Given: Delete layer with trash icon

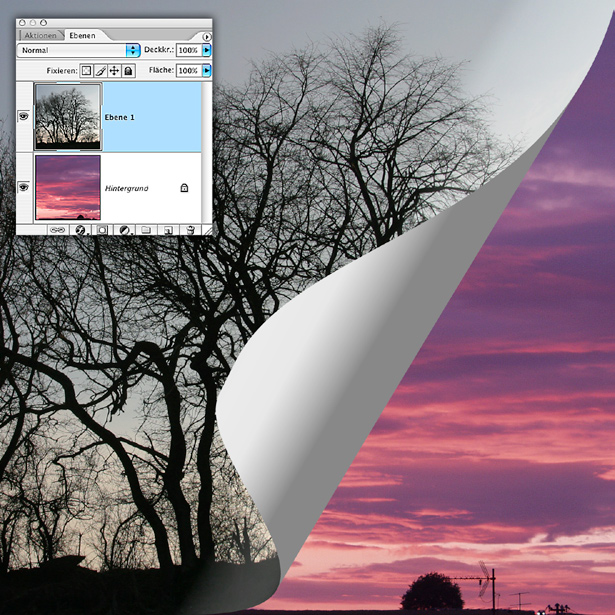Looking at the screenshot, I should [x=190, y=230].
